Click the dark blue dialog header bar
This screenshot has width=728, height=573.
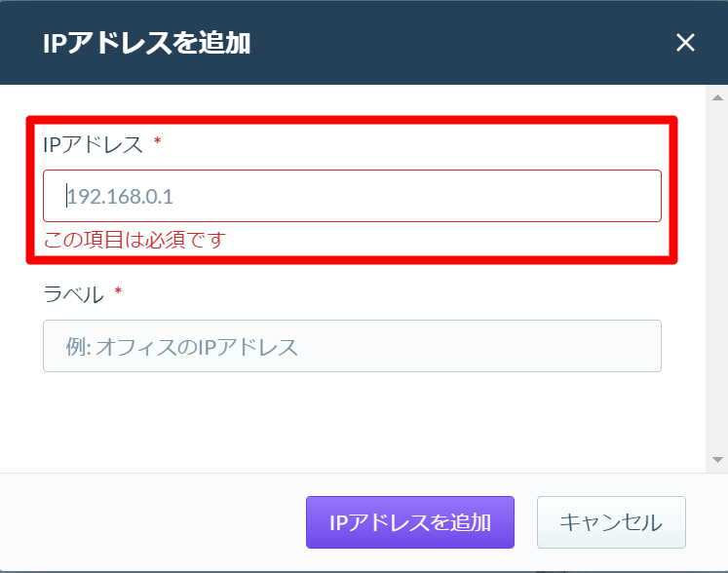364,42
